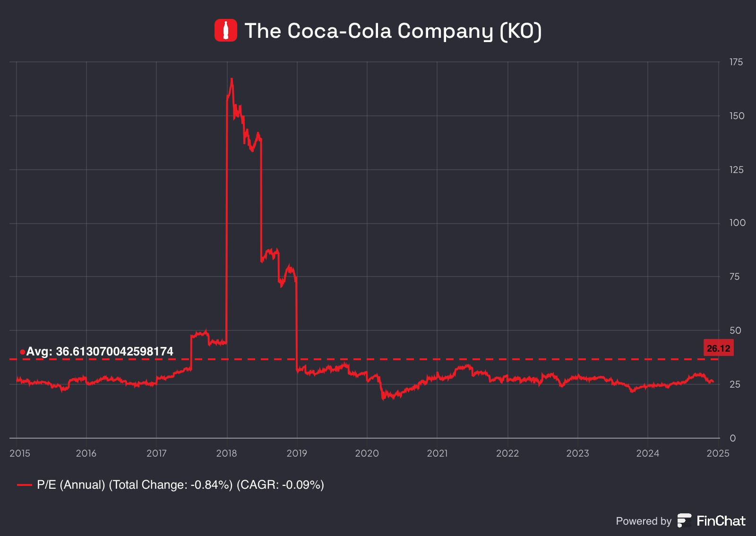Screen dimensions: 756x536
Task: Click the Powered by text
Action: click(x=644, y=521)
